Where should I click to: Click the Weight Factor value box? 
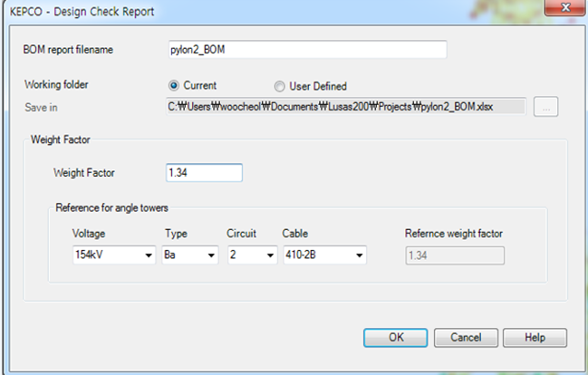204,172
